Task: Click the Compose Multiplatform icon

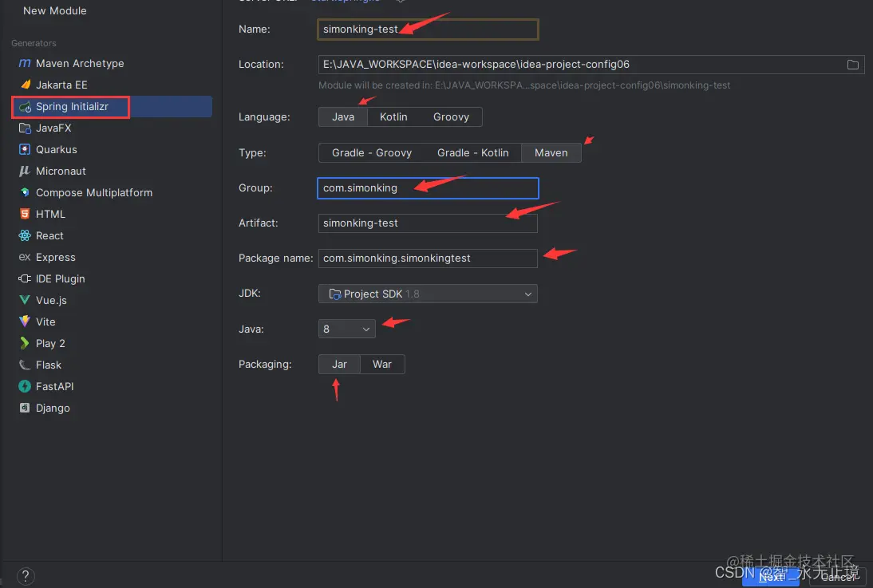Action: tap(25, 192)
